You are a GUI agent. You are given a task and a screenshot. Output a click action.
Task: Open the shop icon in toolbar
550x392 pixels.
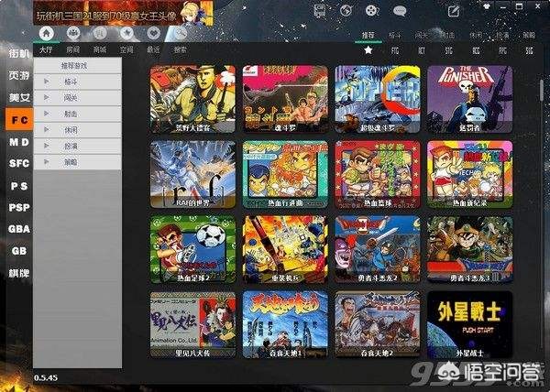click(100, 34)
